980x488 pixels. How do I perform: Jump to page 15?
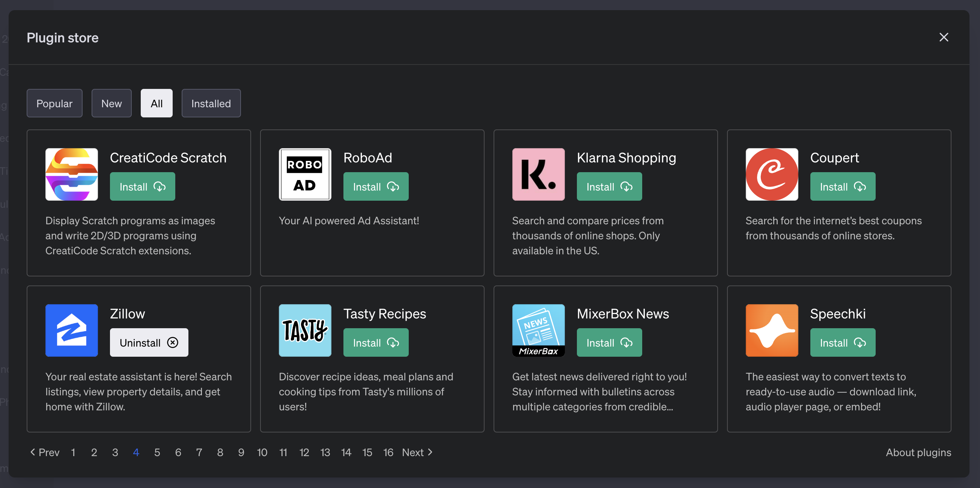[x=367, y=452]
